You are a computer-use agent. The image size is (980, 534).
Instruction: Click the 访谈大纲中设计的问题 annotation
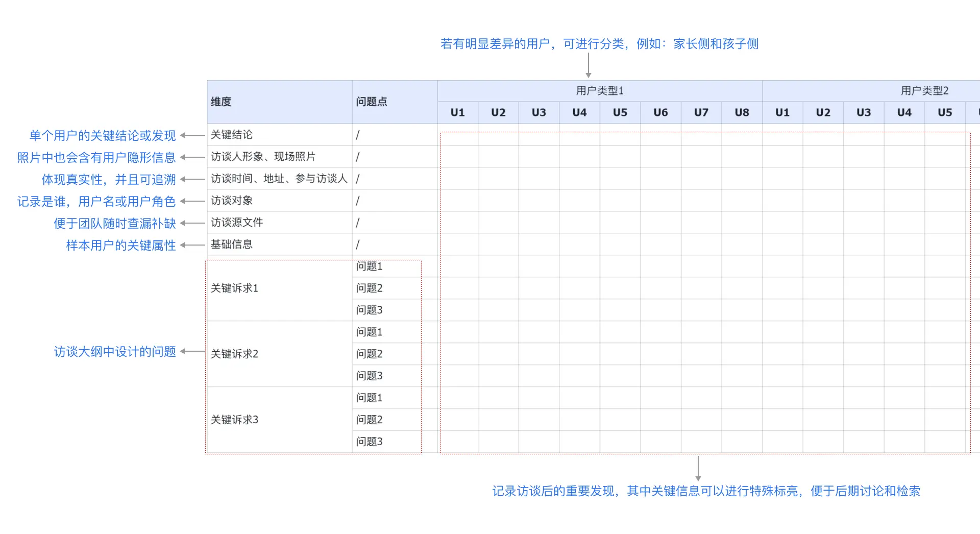click(115, 352)
